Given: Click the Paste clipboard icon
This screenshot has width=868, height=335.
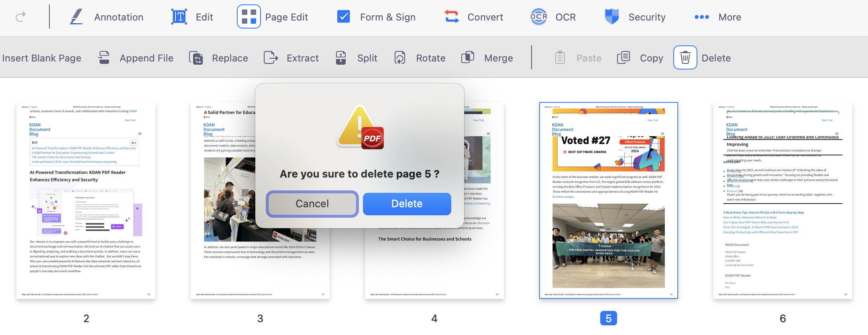Looking at the screenshot, I should pyautogui.click(x=560, y=58).
